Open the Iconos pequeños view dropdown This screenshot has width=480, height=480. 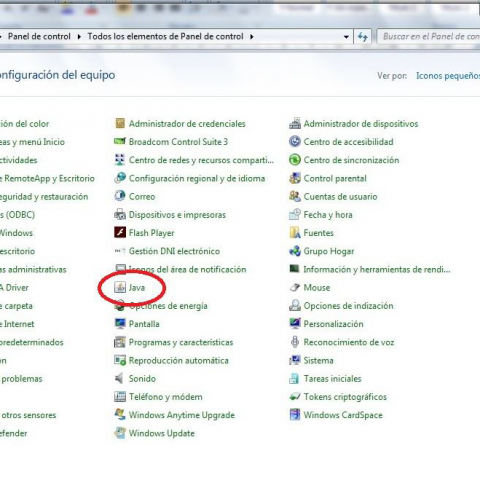[448, 76]
